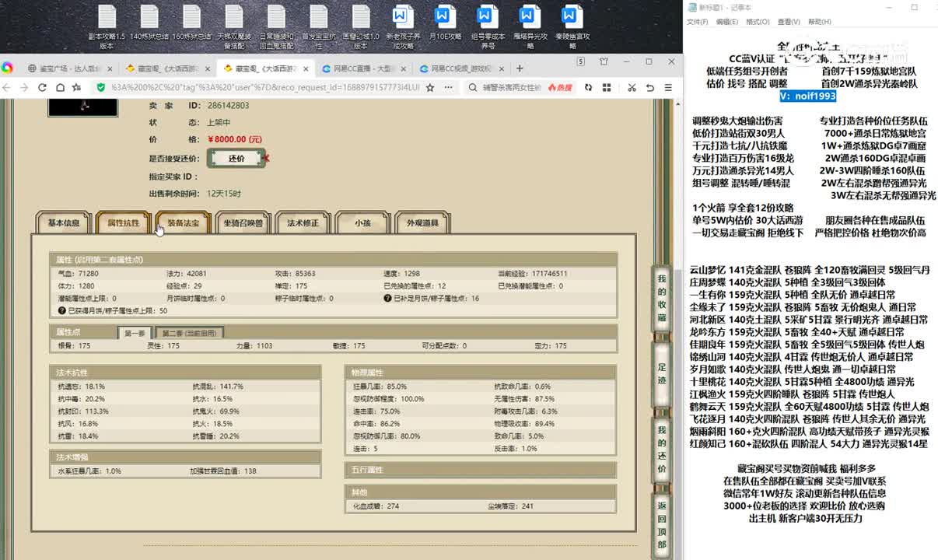Select the 第一套 attribute set
The height and width of the screenshot is (560, 938).
[135, 332]
